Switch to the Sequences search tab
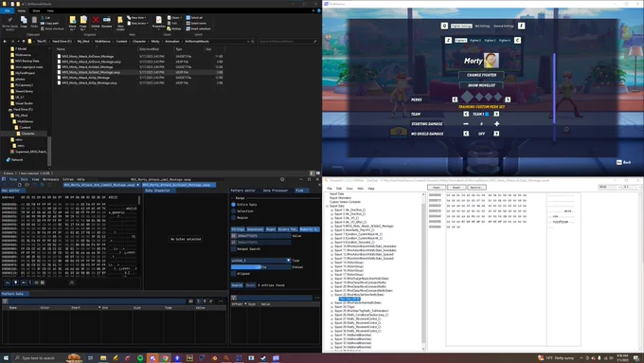 (255, 229)
